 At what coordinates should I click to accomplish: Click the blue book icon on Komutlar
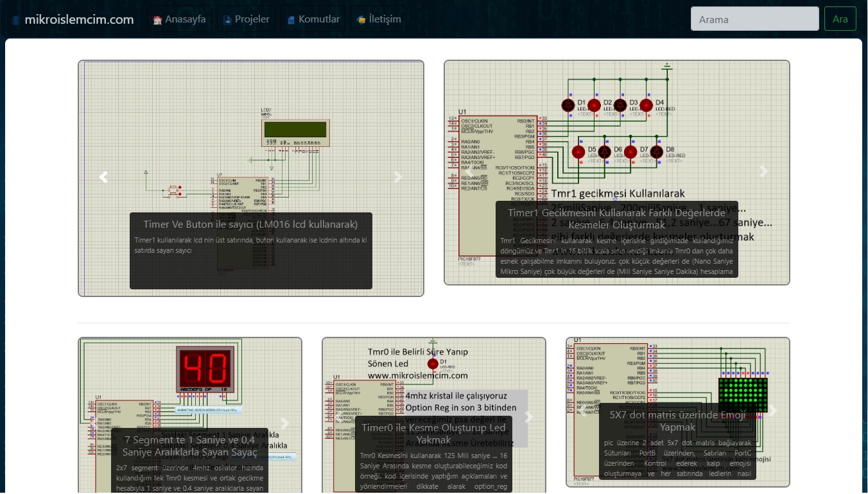coord(291,20)
